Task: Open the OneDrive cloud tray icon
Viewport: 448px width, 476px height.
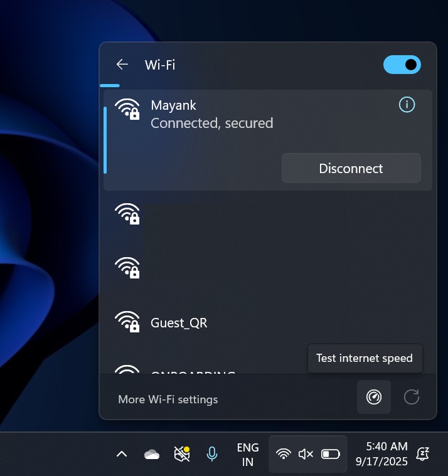Action: pos(152,454)
